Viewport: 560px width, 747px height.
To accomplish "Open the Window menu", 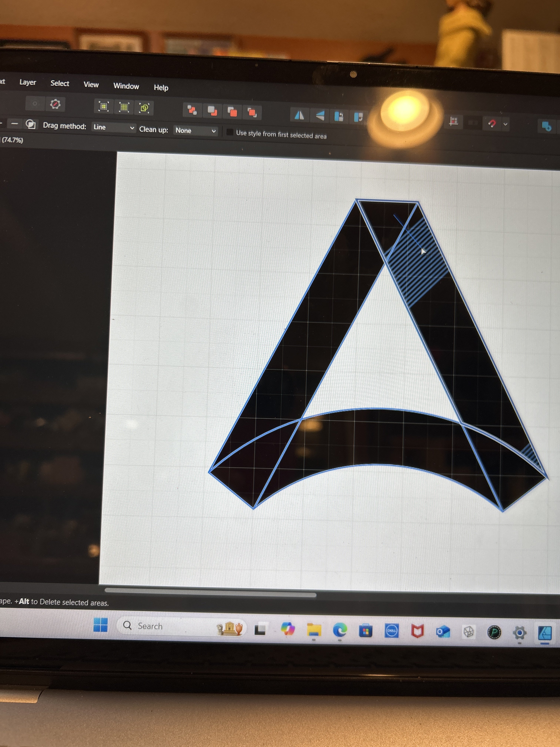I will [x=126, y=86].
